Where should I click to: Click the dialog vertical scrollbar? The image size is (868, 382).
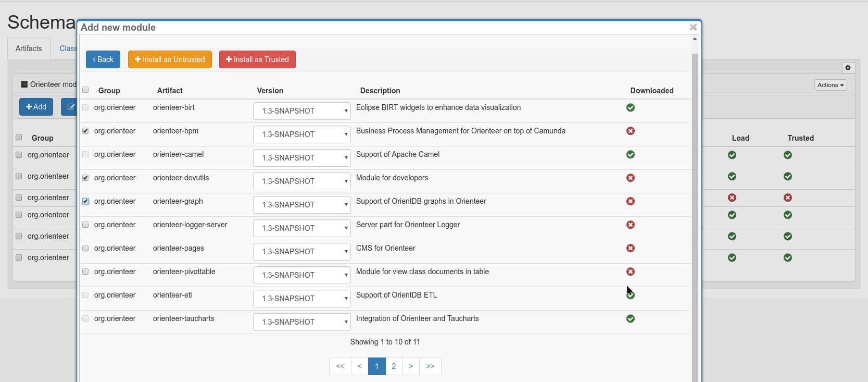(x=695, y=217)
